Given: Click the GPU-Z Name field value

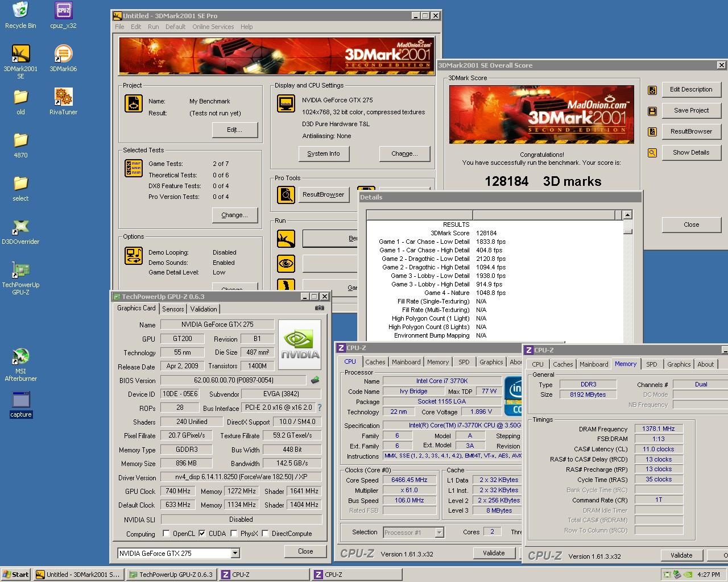Looking at the screenshot, I should [x=217, y=325].
